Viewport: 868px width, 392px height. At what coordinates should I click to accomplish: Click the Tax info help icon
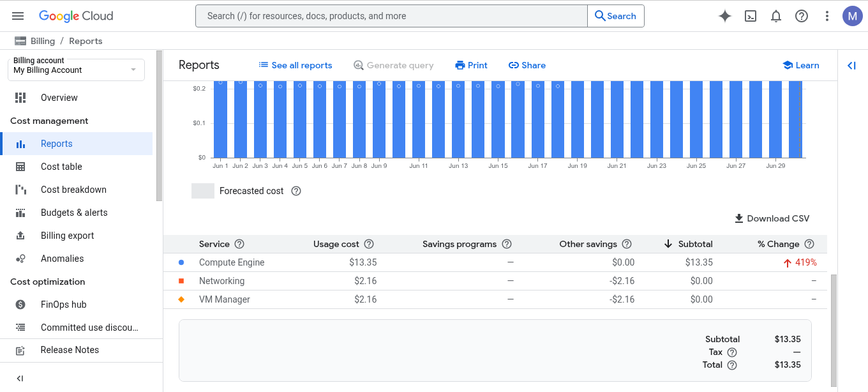pos(732,352)
